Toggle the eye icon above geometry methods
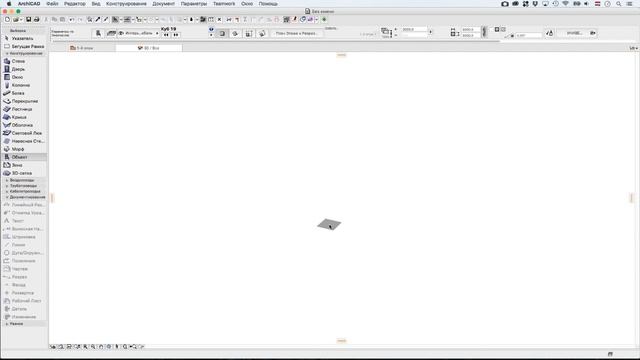 211,29
